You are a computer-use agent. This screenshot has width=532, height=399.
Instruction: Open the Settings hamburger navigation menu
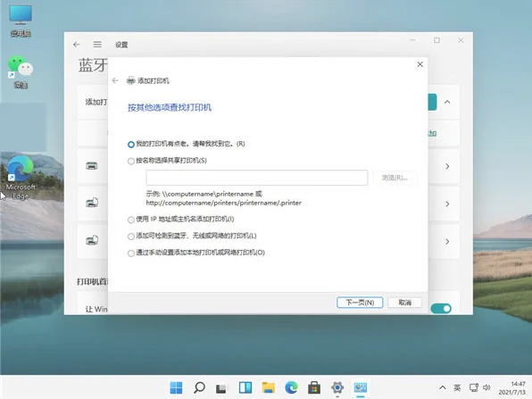click(x=97, y=45)
